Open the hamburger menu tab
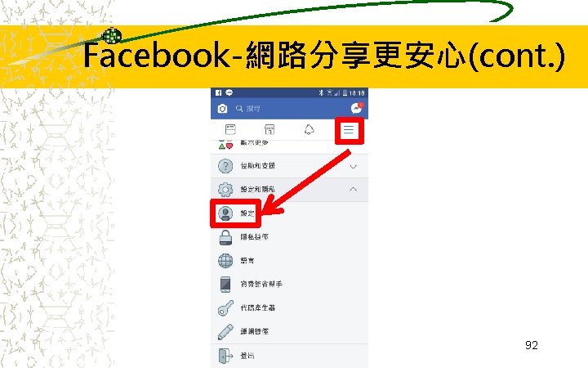 (349, 130)
